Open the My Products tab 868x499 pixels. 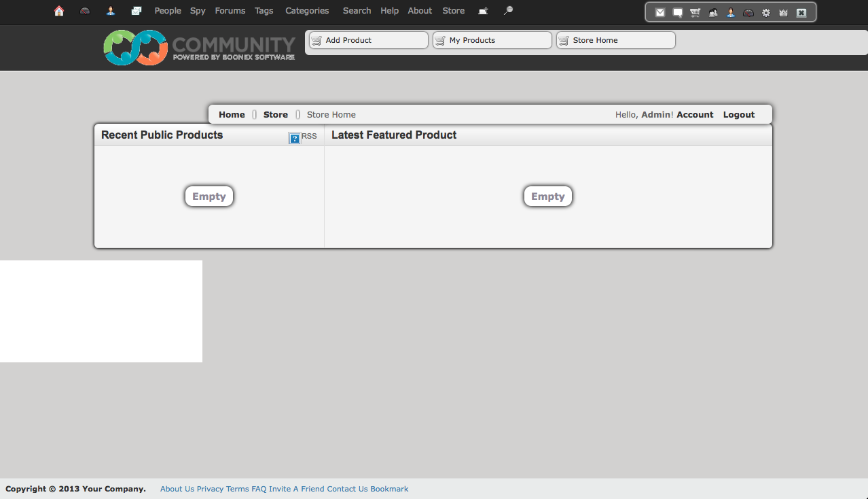click(x=491, y=40)
